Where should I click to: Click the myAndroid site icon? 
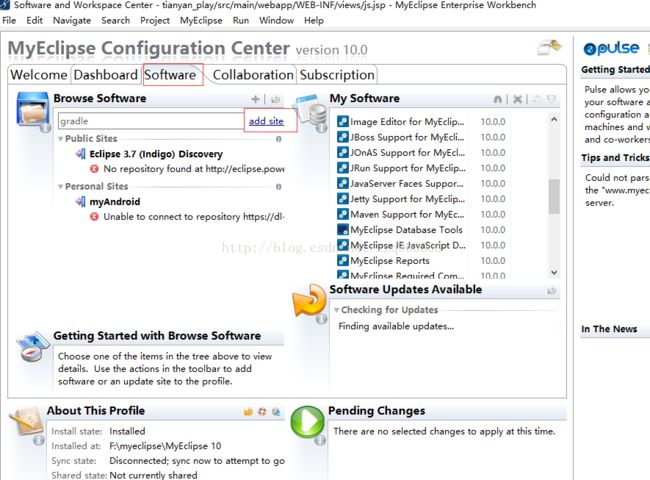pos(80,201)
